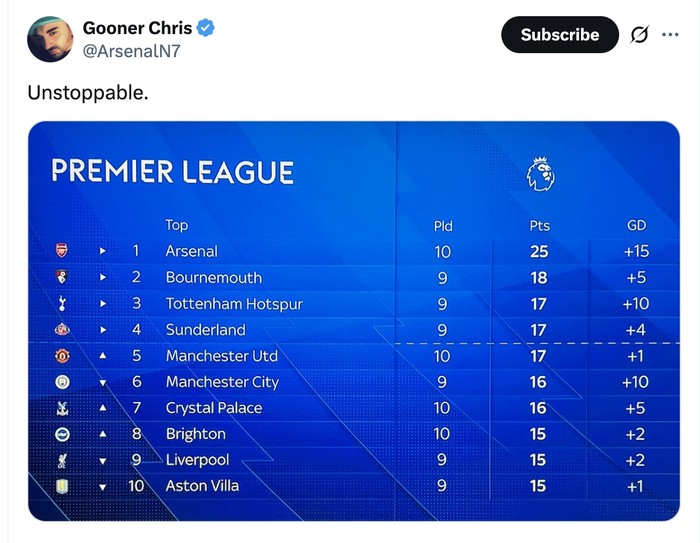The image size is (700, 543).
Task: Click the Aston Villa crest
Action: [x=62, y=486]
